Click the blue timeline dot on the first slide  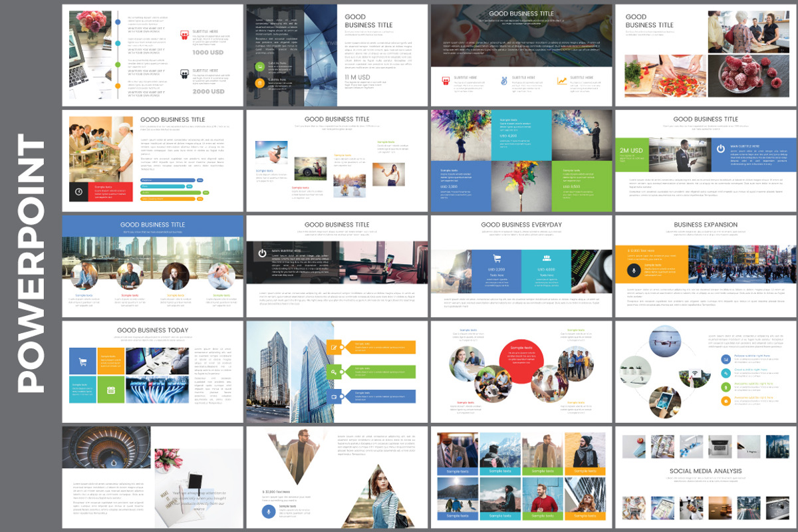click(x=117, y=22)
